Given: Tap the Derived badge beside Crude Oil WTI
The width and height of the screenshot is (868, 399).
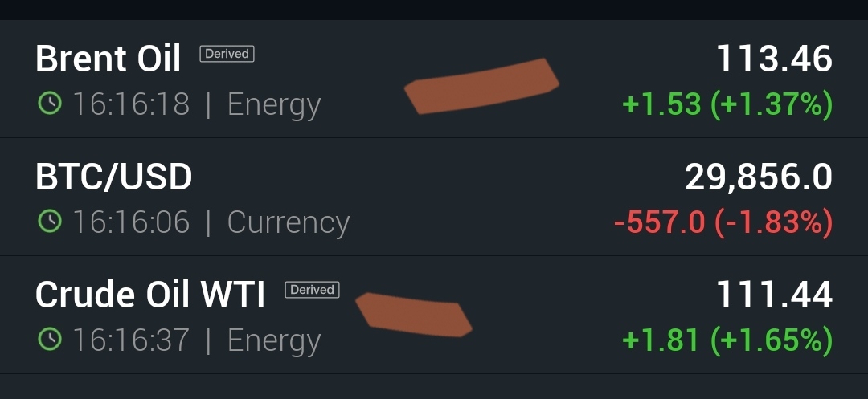Looking at the screenshot, I should pyautogui.click(x=313, y=290).
